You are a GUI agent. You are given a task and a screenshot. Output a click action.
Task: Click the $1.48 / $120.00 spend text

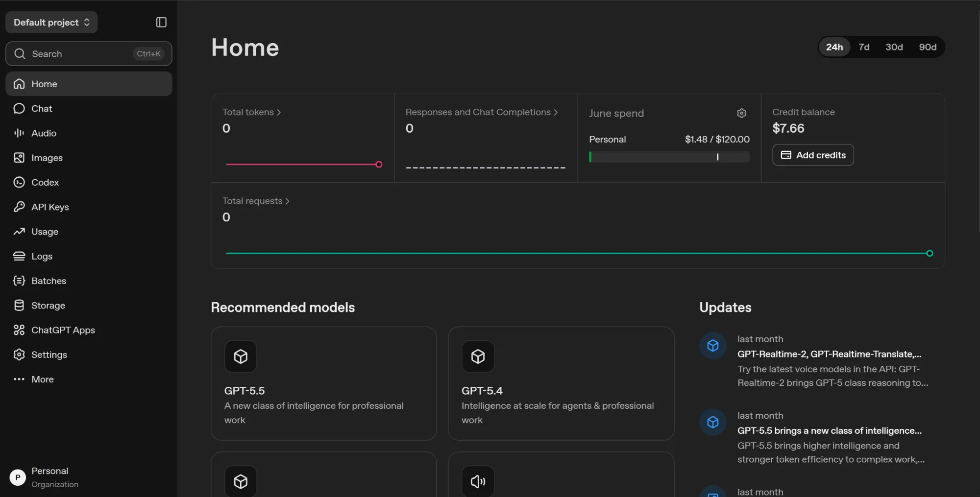(717, 139)
